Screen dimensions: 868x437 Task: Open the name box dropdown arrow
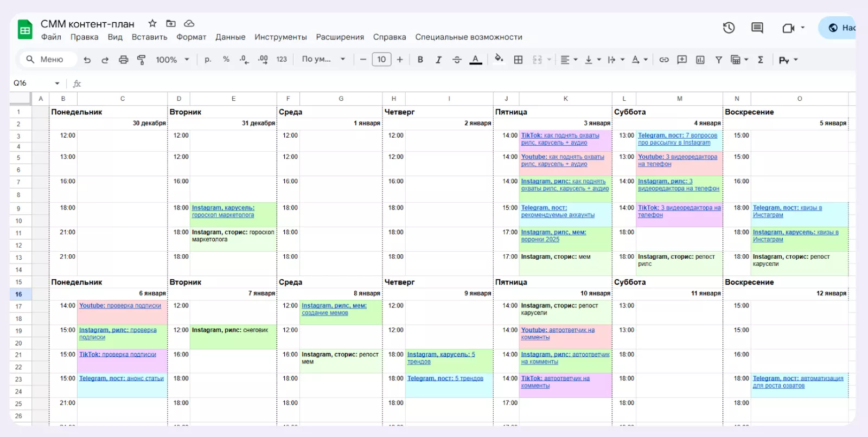coord(57,83)
